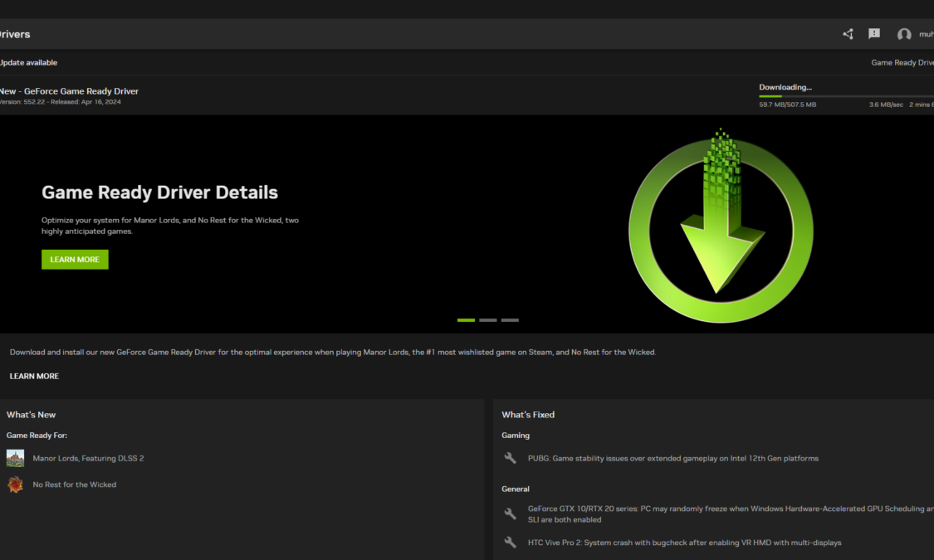
Task: Open the share icon in header
Action: tap(848, 34)
